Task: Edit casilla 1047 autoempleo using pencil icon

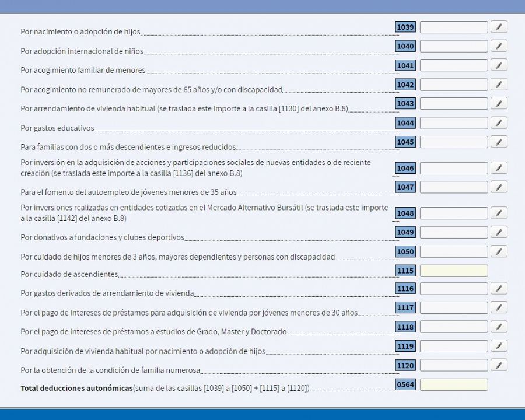Action: coord(499,187)
